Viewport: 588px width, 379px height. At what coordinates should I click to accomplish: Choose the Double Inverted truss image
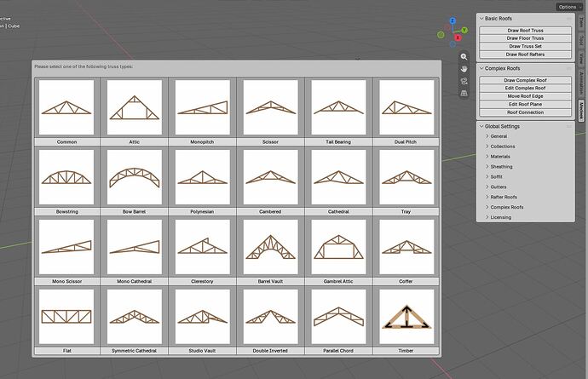(x=270, y=316)
